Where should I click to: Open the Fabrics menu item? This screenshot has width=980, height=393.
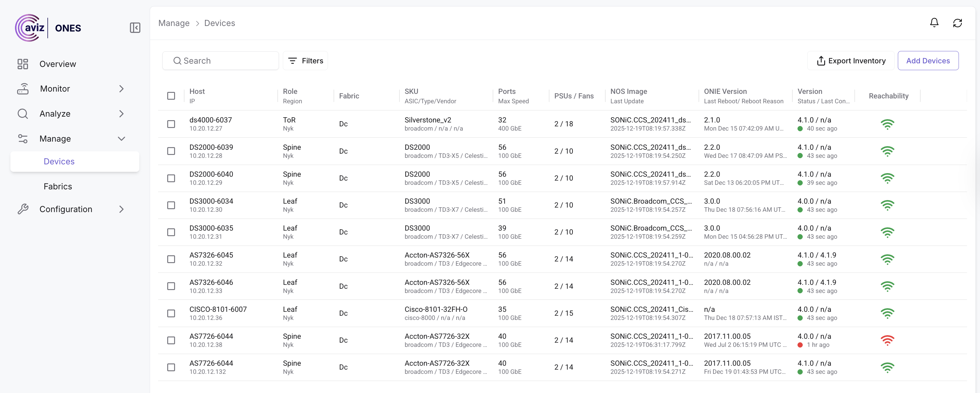58,186
